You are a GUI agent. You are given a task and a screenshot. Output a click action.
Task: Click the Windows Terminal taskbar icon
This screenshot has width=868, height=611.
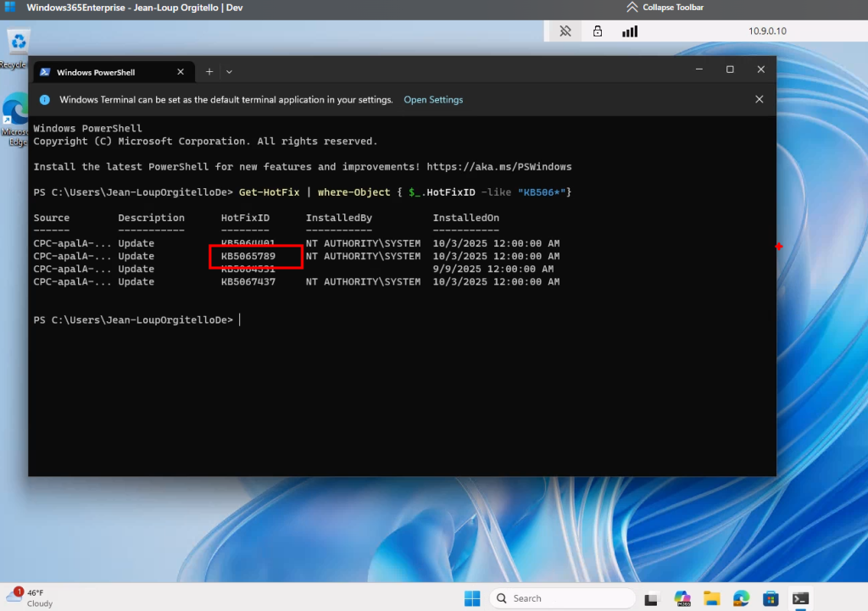click(800, 598)
